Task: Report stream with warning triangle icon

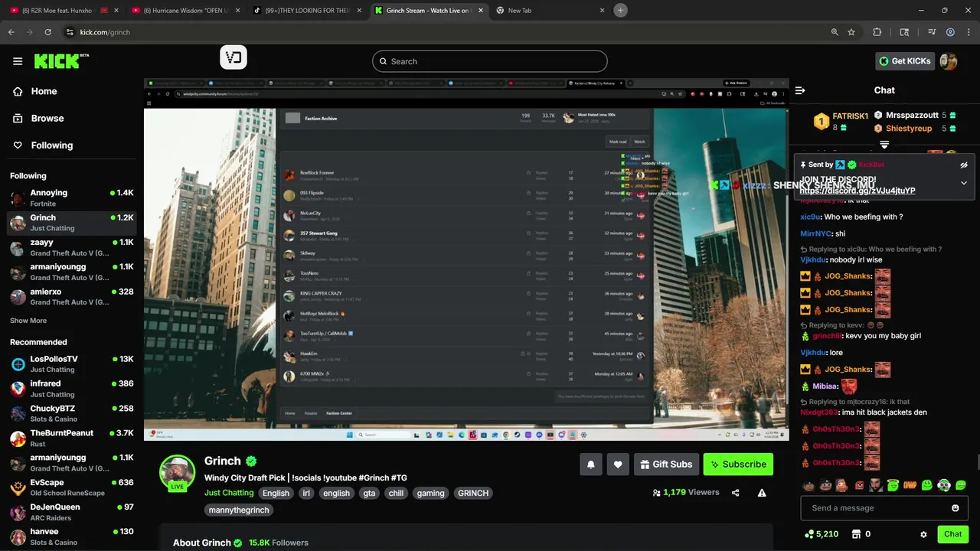Action: [x=762, y=493]
